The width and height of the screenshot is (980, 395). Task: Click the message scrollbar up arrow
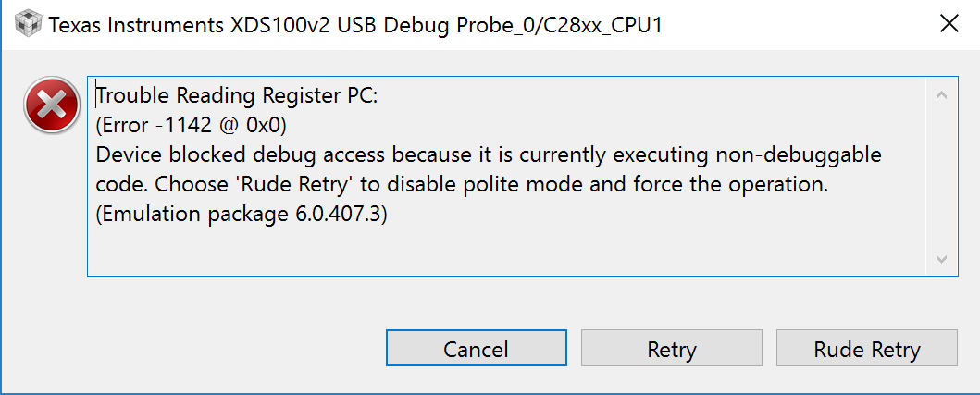tap(941, 94)
